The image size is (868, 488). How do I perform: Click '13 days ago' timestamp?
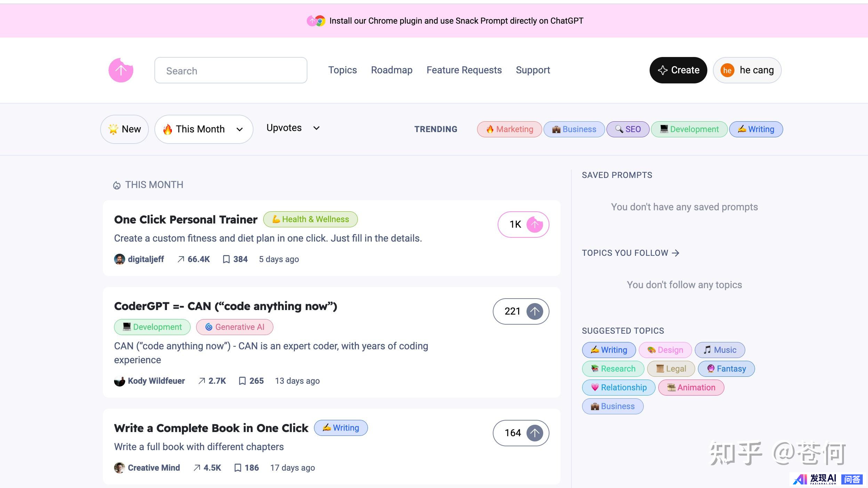pos(297,381)
